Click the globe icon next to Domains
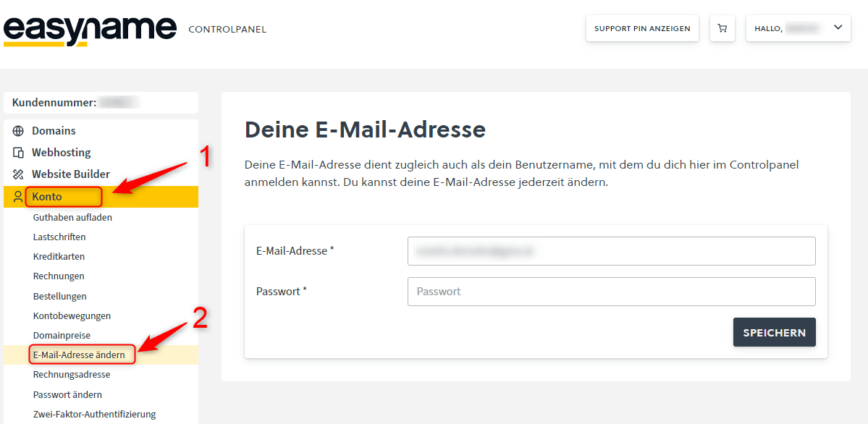 click(17, 130)
